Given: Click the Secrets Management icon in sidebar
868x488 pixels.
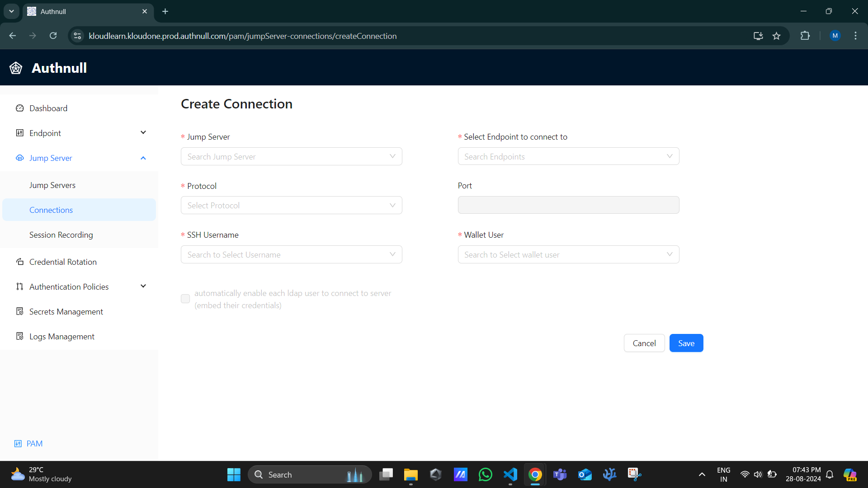Looking at the screenshot, I should tap(20, 311).
